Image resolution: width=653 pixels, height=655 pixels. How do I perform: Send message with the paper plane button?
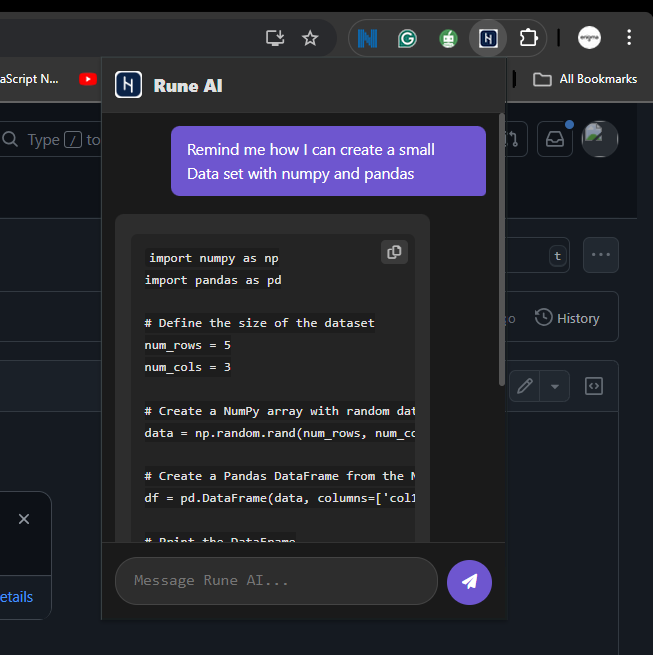coord(469,582)
